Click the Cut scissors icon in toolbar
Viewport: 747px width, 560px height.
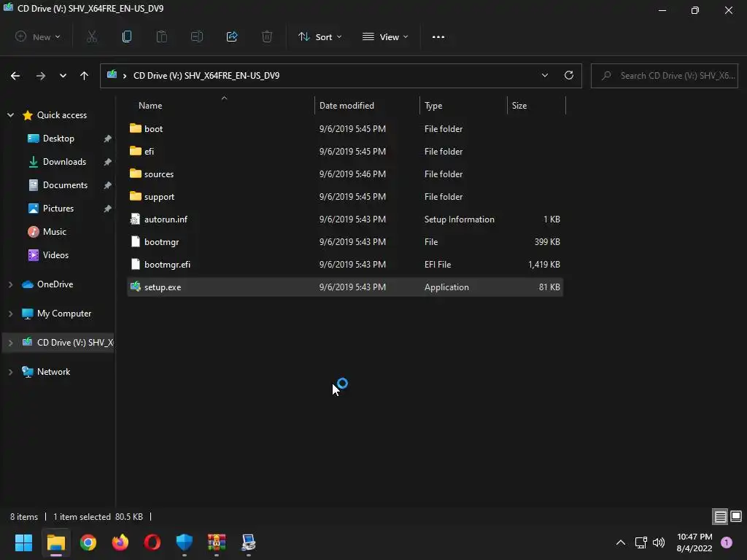tap(92, 36)
